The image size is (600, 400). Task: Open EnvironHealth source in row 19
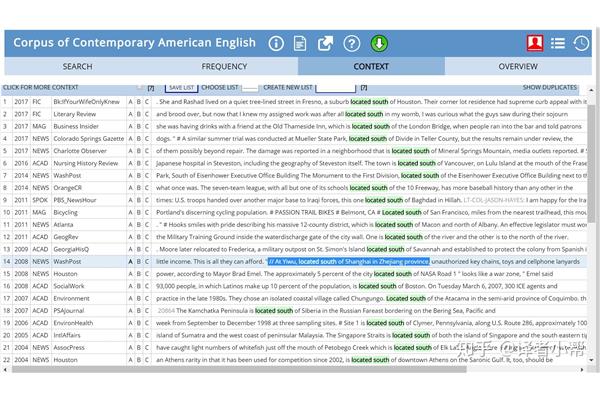(73, 323)
